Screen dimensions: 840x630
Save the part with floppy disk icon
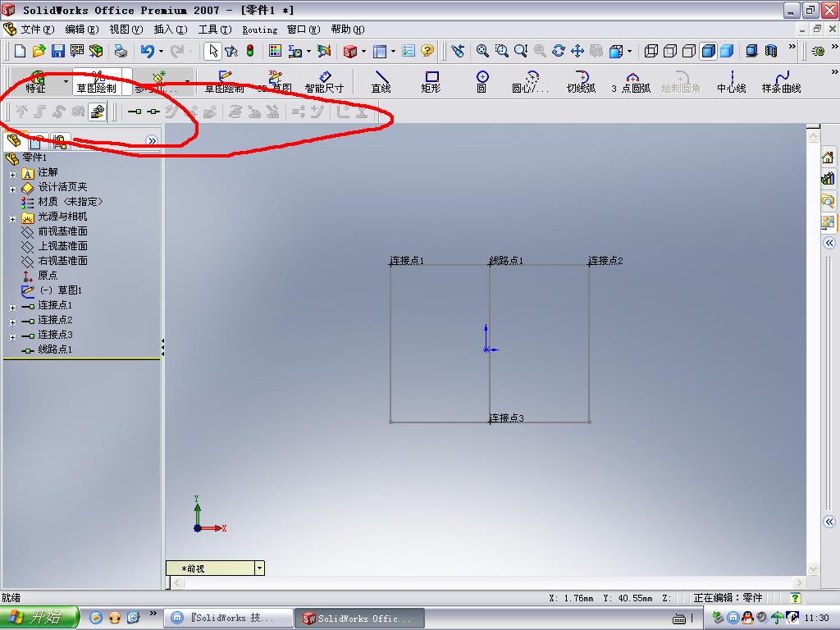[x=58, y=51]
